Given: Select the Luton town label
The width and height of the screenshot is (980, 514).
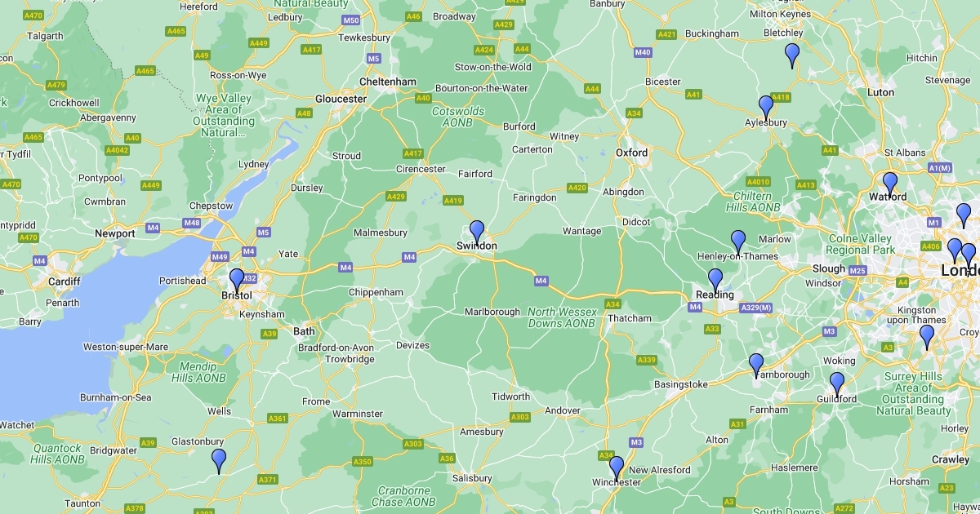Looking at the screenshot, I should [881, 92].
